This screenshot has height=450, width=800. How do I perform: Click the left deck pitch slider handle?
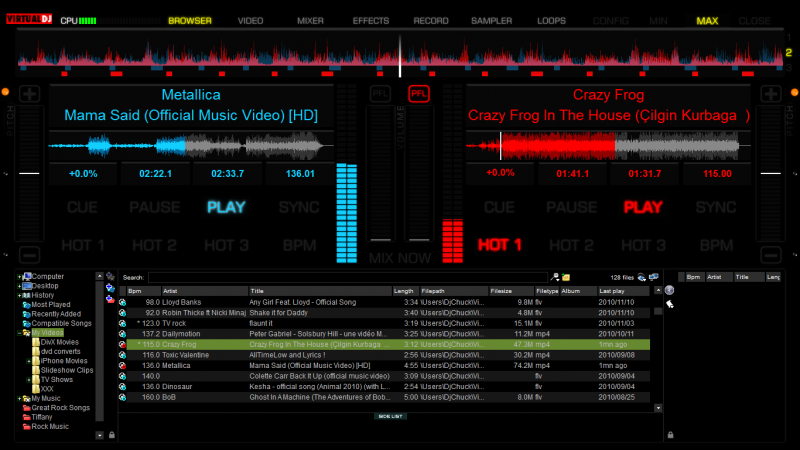click(x=29, y=173)
